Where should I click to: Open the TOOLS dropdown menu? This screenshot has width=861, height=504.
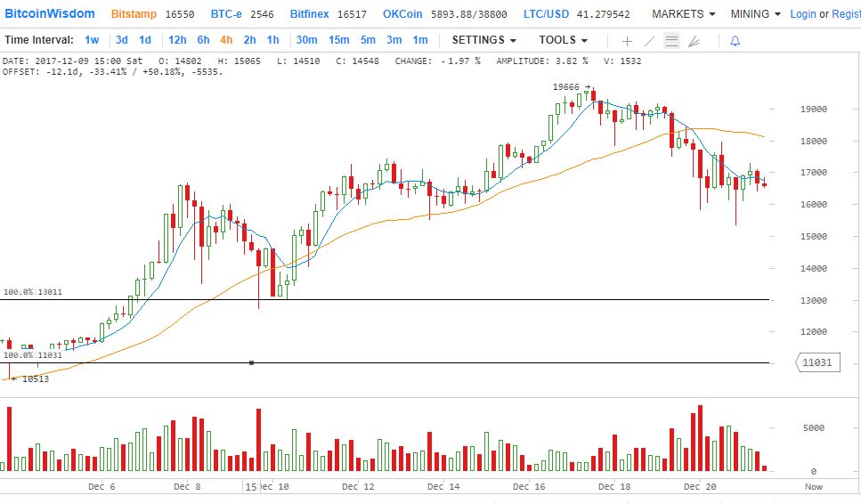(x=563, y=40)
